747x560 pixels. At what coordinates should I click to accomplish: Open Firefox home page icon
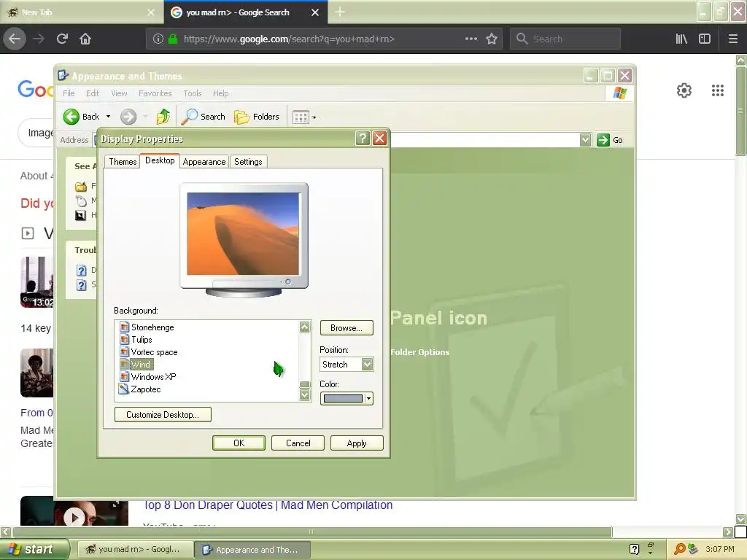(85, 39)
